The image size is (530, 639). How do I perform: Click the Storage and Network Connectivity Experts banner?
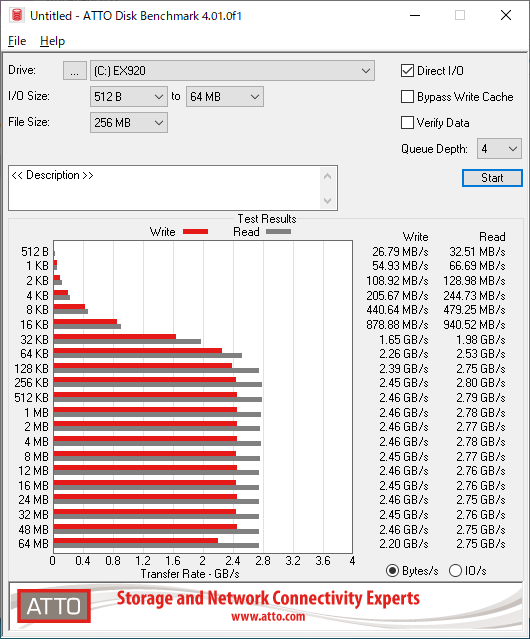tap(268, 598)
